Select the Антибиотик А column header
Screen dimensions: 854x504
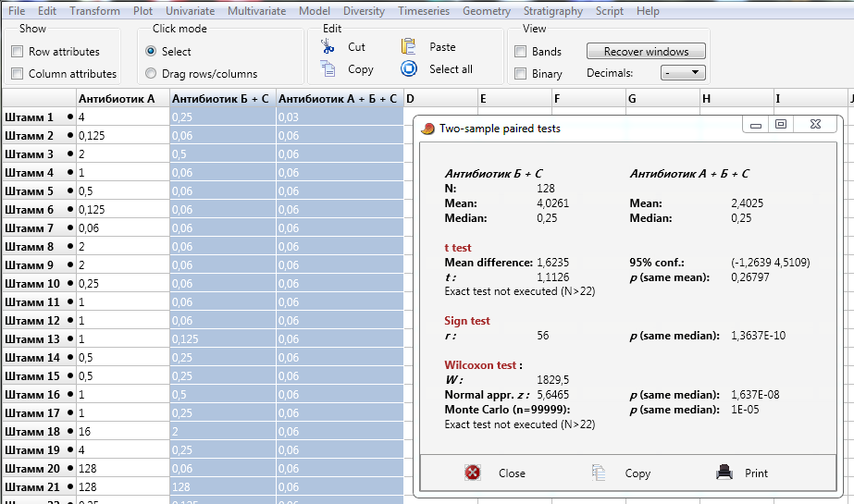(x=122, y=99)
